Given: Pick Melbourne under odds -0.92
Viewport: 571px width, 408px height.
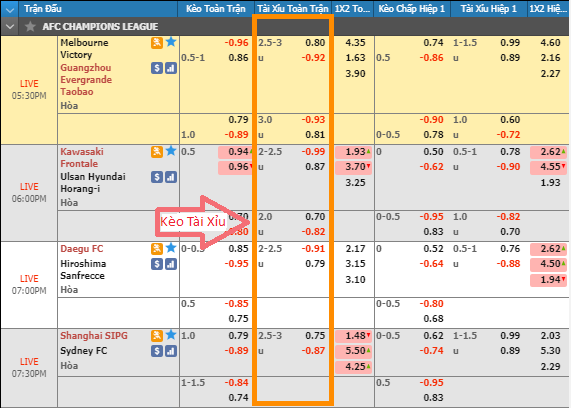Looking at the screenshot, I should pyautogui.click(x=313, y=58).
